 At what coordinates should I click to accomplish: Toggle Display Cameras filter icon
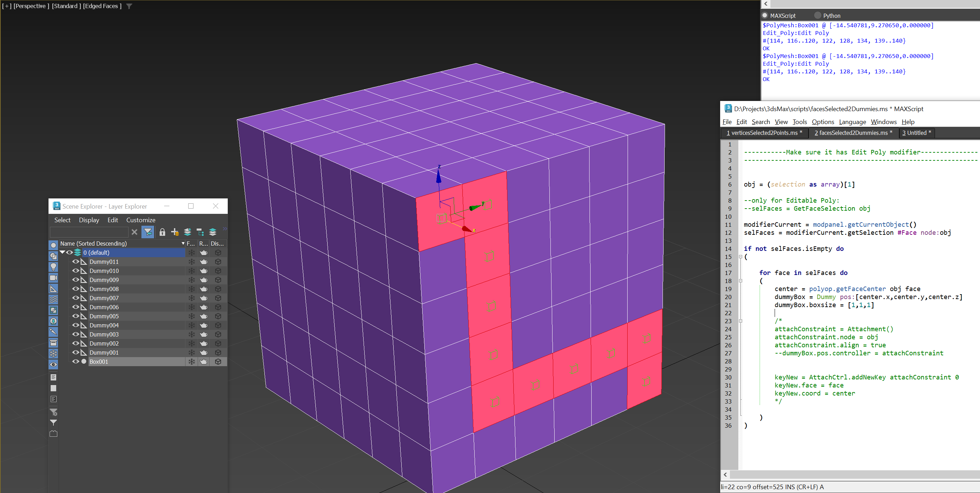[53, 278]
